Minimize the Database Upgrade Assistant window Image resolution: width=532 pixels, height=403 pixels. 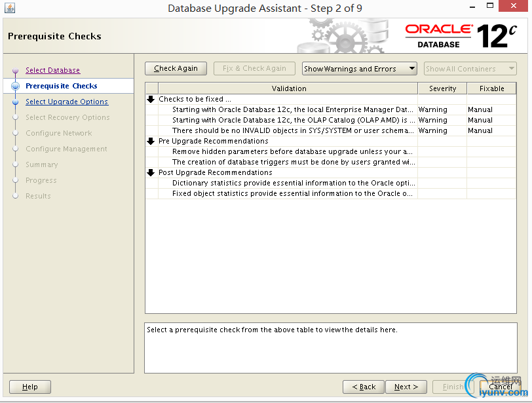tap(472, 6)
